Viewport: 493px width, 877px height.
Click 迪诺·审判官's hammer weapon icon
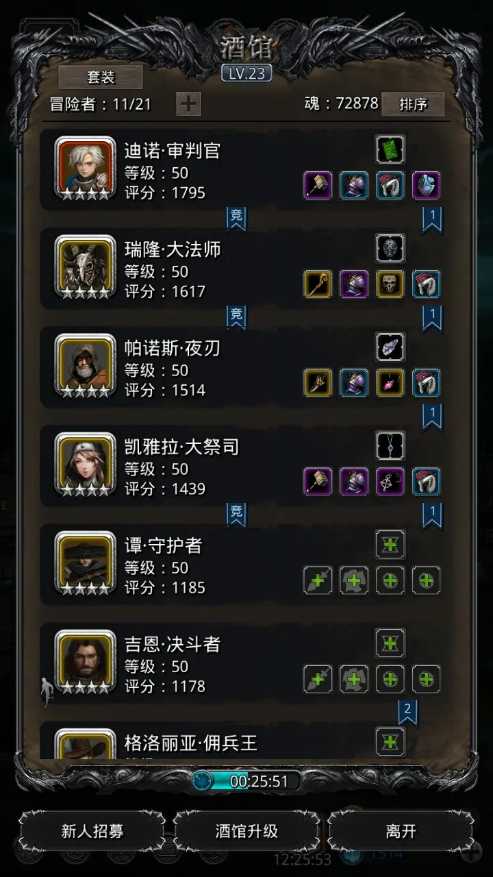(x=318, y=185)
